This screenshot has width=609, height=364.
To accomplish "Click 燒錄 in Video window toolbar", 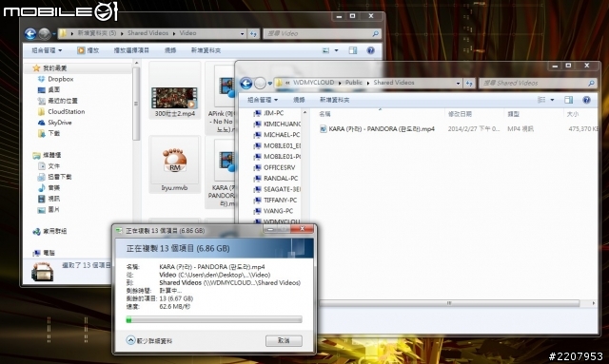I will (170, 50).
